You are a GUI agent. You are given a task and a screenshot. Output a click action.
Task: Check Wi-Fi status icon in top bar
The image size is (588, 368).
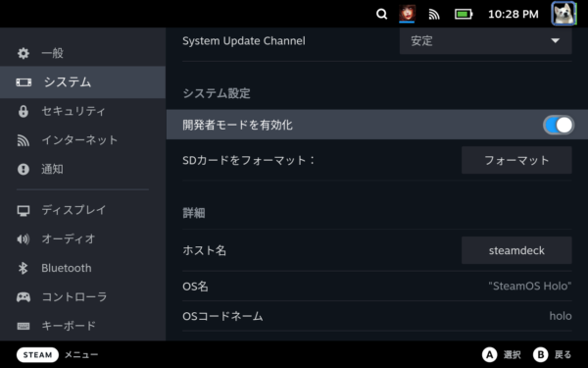(x=434, y=15)
